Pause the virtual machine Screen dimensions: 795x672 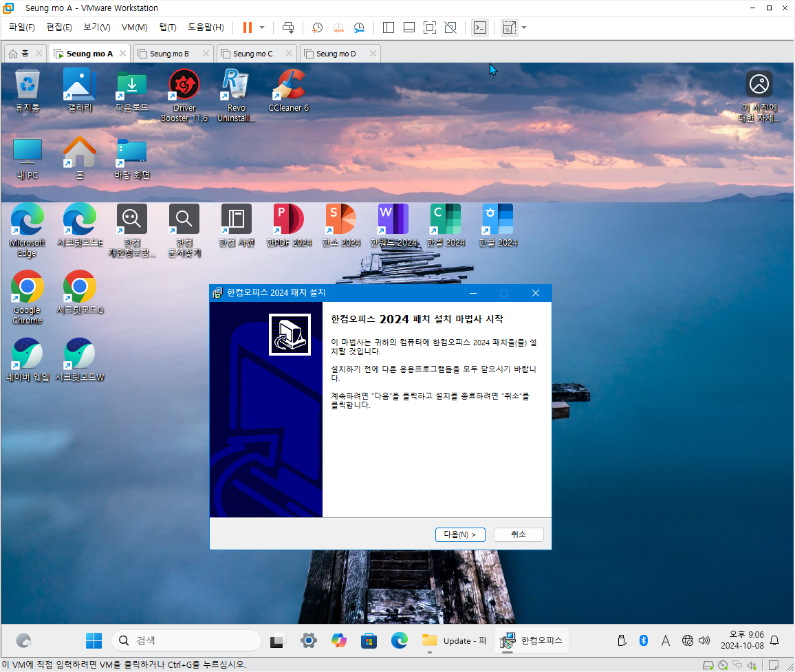click(x=248, y=28)
